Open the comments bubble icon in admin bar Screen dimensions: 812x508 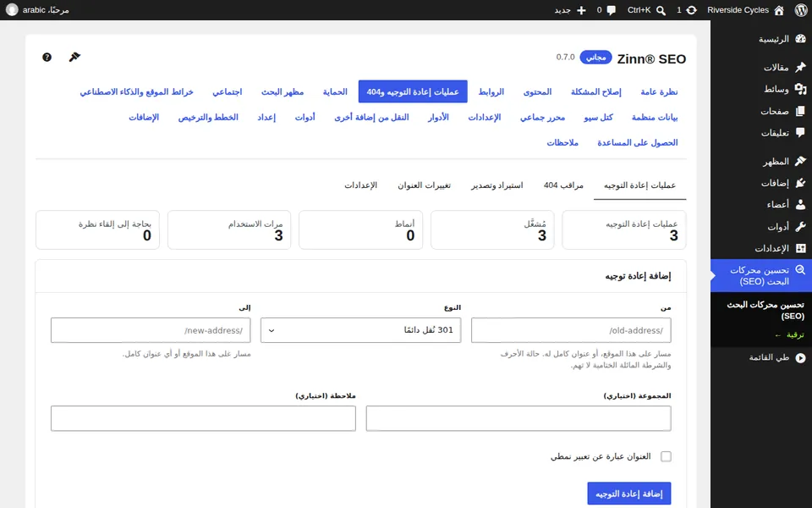coord(611,10)
